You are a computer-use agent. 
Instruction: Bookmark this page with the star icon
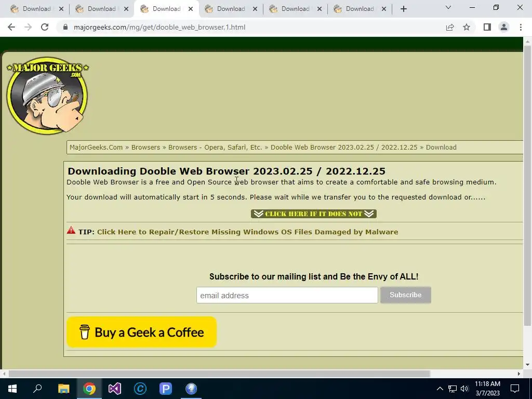(x=467, y=27)
